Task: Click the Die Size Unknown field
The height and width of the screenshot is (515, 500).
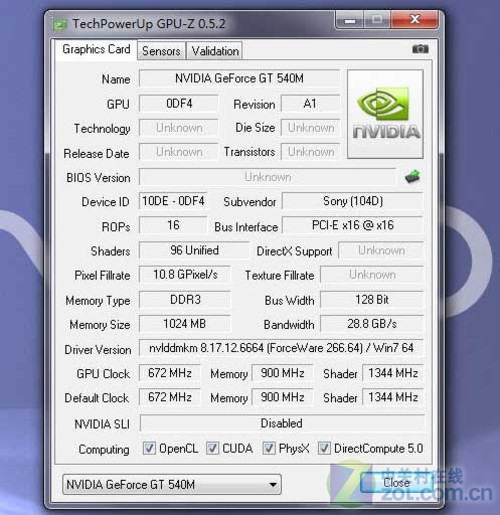Action: 310,128
